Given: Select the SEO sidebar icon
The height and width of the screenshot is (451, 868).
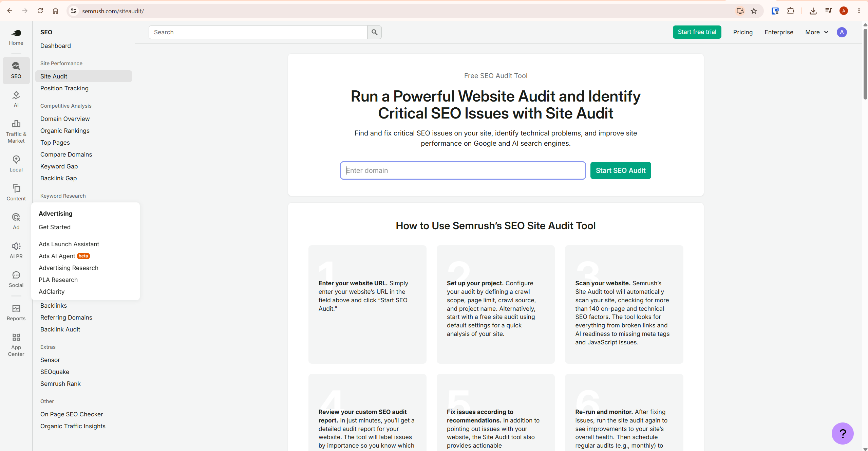Looking at the screenshot, I should pos(16,70).
